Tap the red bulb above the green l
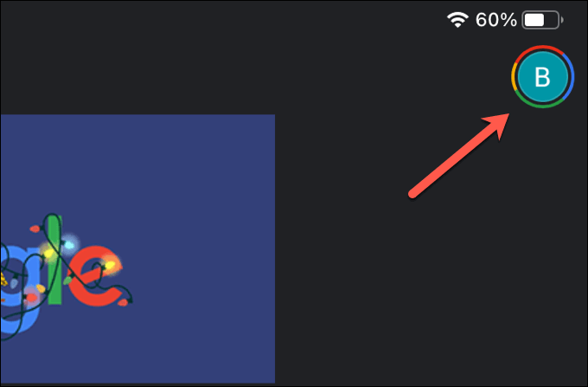 (x=35, y=229)
